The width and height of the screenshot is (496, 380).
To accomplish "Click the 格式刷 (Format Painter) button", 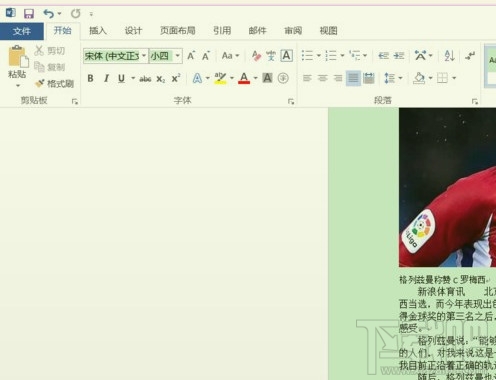I will click(x=54, y=83).
